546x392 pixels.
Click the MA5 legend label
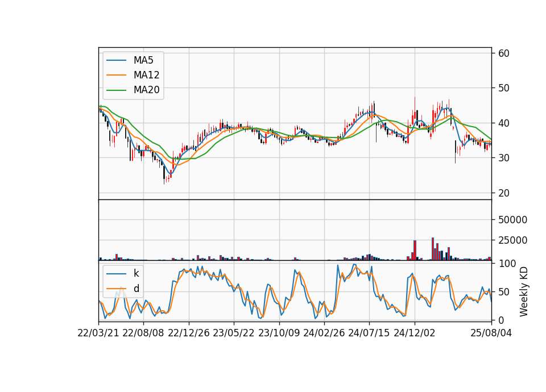pyautogui.click(x=143, y=60)
